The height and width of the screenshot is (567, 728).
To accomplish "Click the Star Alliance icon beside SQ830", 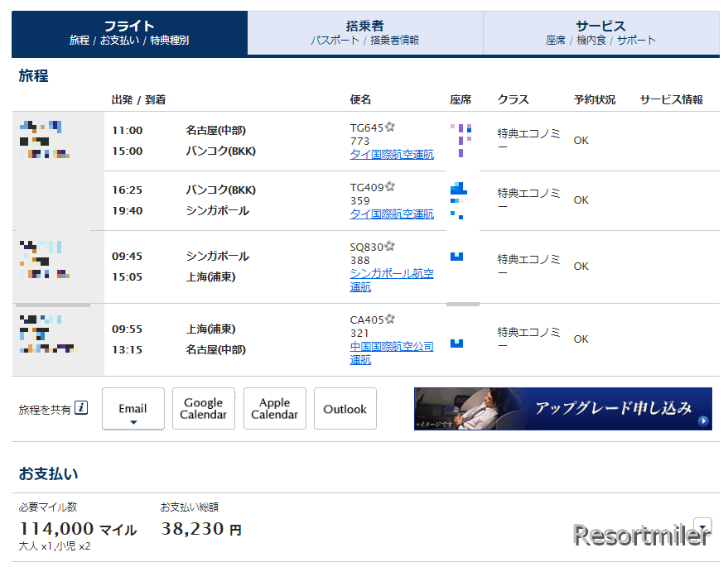I will pyautogui.click(x=390, y=247).
